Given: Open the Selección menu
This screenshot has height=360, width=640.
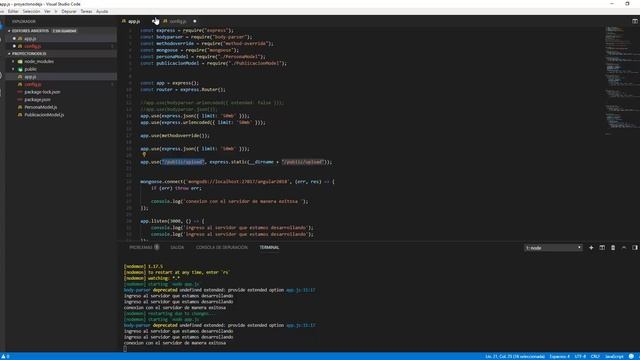Looking at the screenshot, I should point(31,11).
